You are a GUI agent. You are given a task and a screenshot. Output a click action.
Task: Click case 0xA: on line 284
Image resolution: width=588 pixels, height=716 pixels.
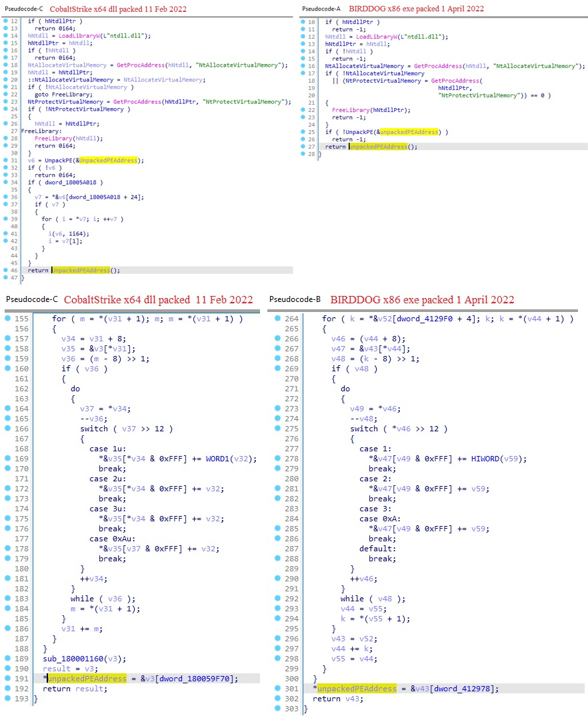tap(380, 519)
